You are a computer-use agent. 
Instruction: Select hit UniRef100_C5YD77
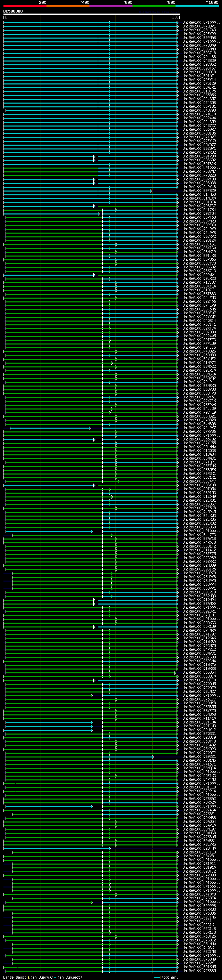[199, 145]
